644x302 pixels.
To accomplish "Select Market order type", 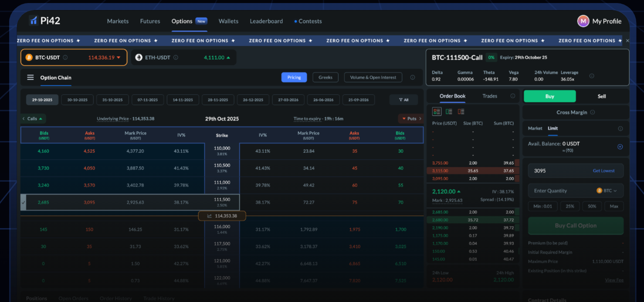I will 535,129.
